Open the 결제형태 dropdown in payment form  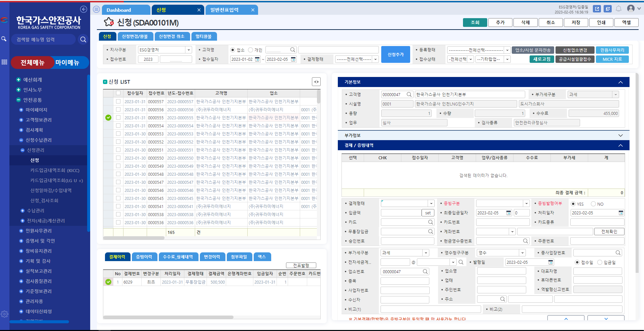(x=431, y=203)
